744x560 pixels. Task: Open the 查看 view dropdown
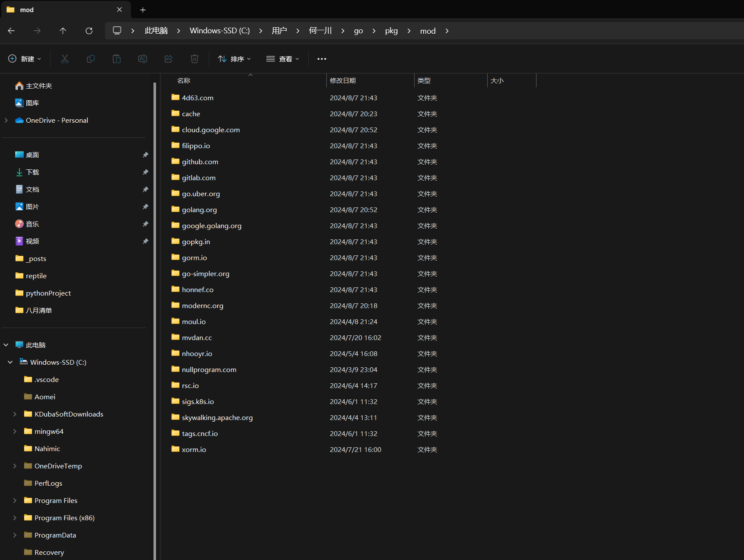point(283,59)
